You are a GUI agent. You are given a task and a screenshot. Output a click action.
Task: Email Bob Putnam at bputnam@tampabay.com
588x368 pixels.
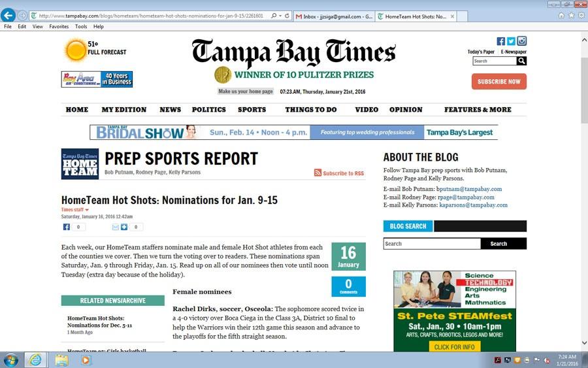(468, 189)
